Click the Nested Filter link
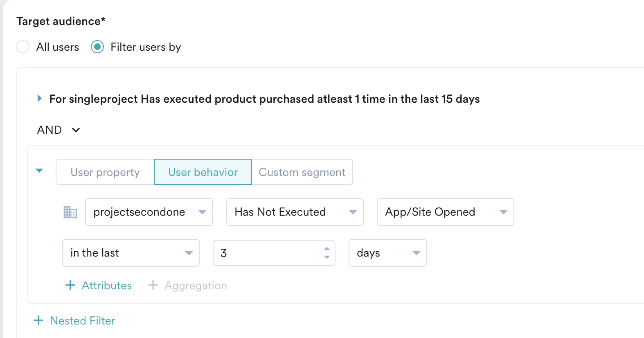644x338 pixels. tap(82, 320)
